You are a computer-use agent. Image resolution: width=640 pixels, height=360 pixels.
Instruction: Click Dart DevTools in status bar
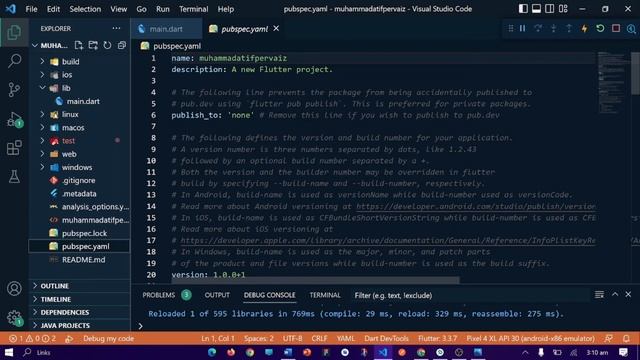coord(386,338)
